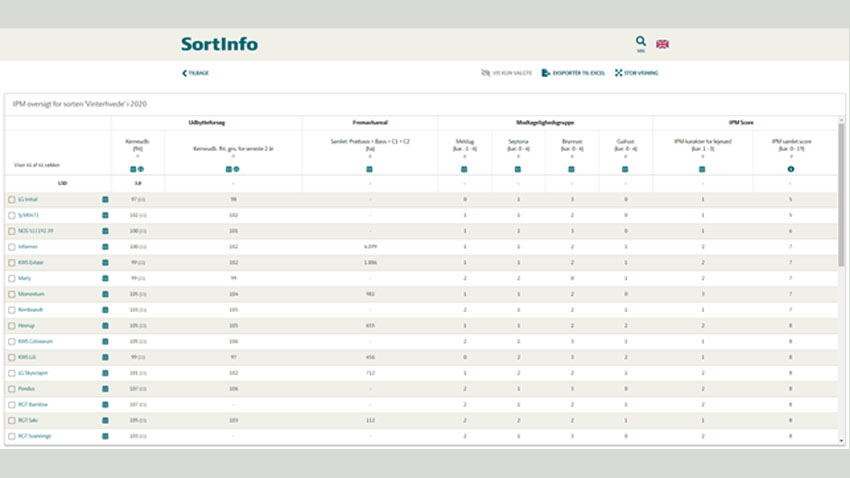850x478 pixels.
Task: Tick the checkbox for LG Initial
Action: [x=12, y=199]
